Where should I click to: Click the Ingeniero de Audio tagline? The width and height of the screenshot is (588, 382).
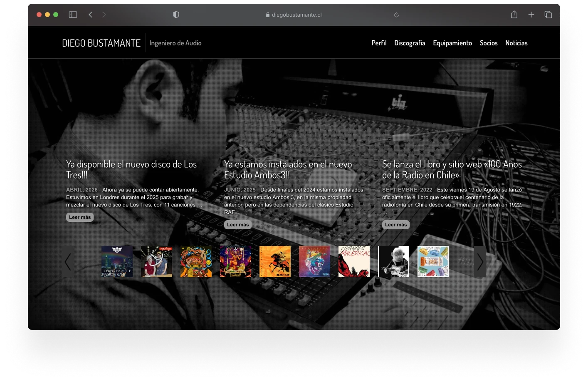175,43
